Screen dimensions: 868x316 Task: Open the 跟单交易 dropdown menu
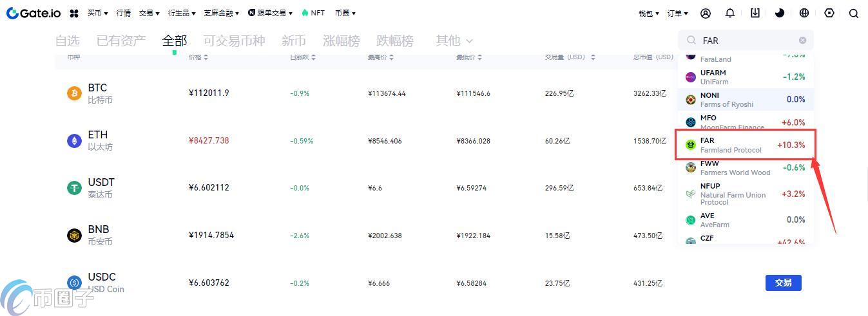click(x=269, y=13)
